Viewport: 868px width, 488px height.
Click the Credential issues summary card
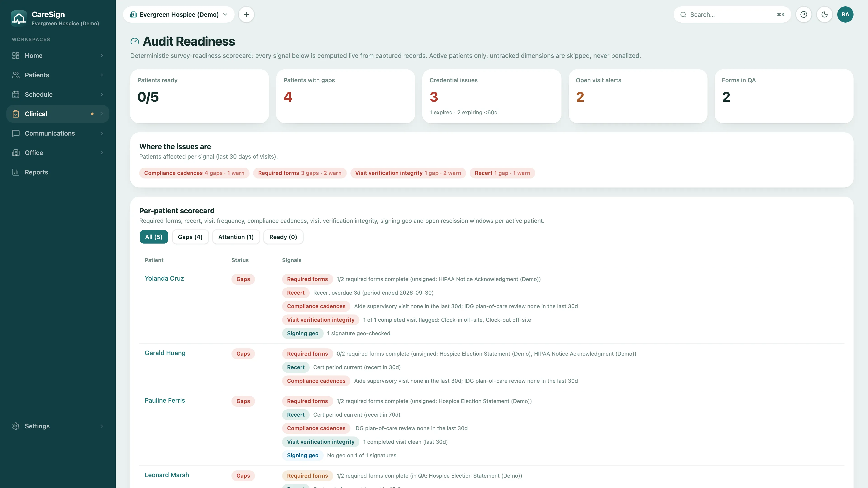[492, 96]
